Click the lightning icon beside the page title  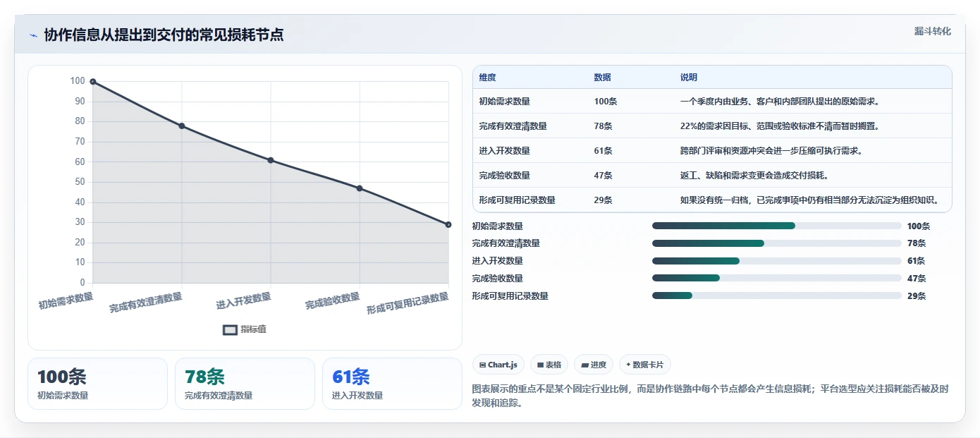[33, 35]
